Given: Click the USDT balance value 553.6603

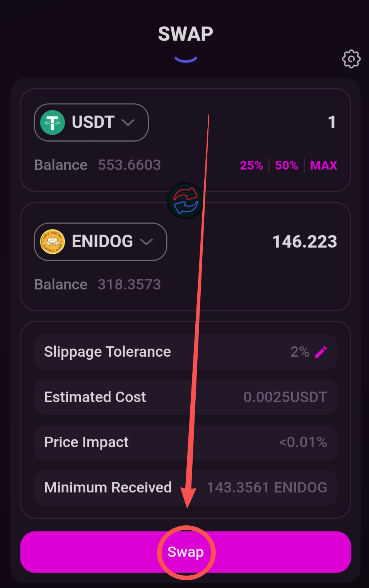Looking at the screenshot, I should click(x=129, y=165).
